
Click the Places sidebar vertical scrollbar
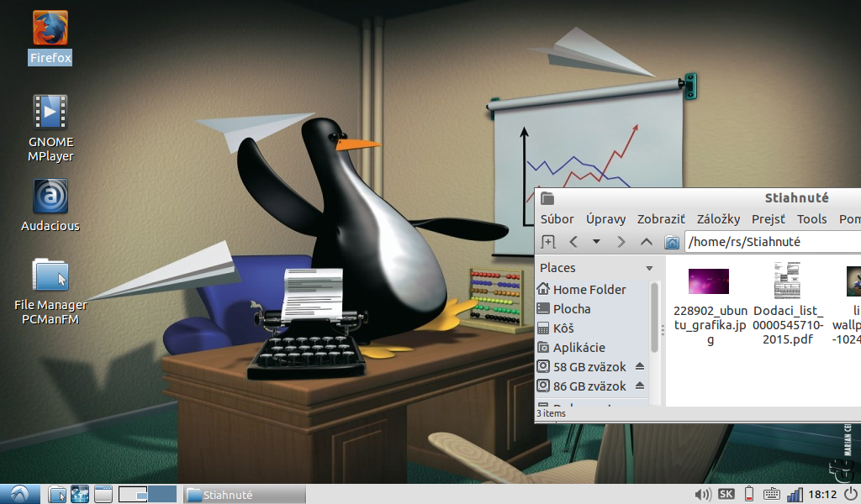(654, 317)
